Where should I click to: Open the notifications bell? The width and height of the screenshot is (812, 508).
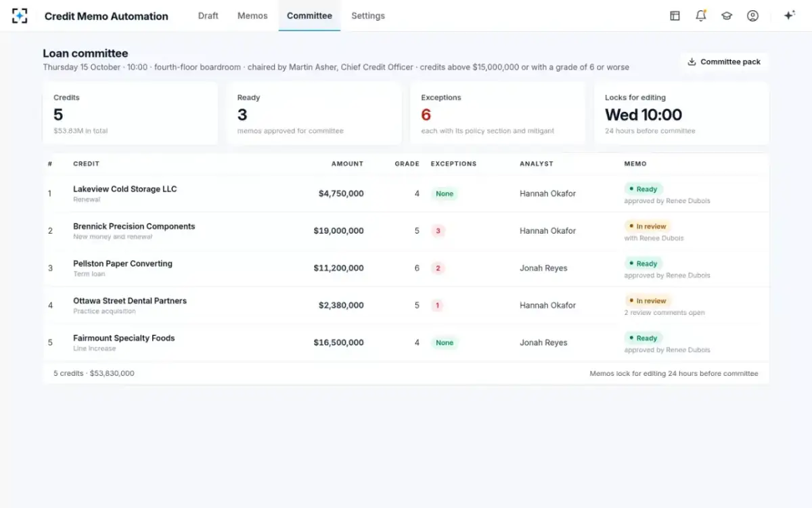[701, 16]
